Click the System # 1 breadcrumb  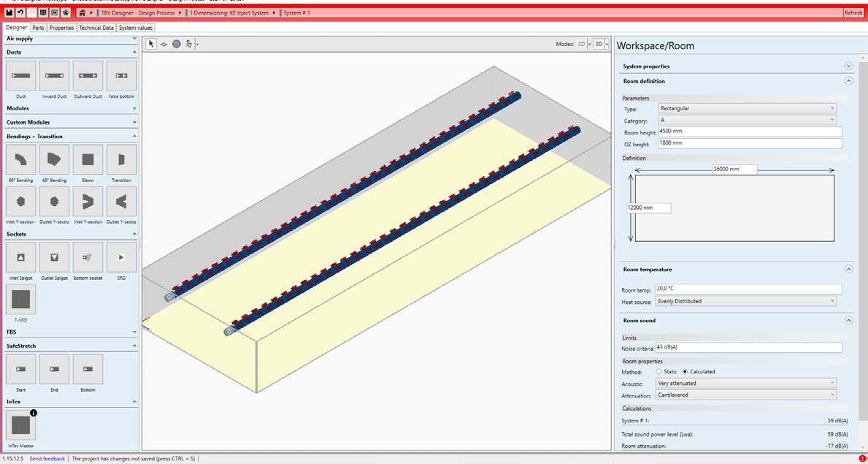tap(296, 12)
